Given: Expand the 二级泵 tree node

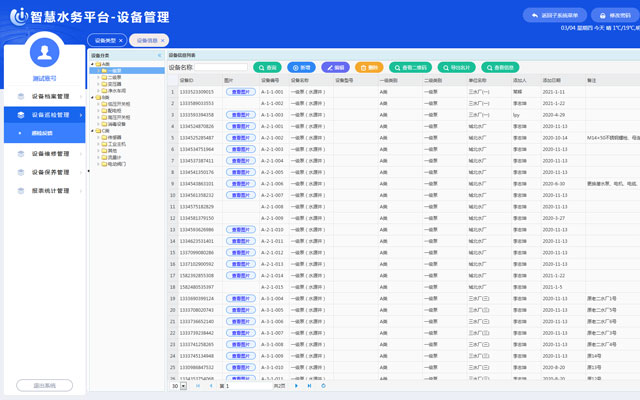Looking at the screenshot, I should point(100,77).
